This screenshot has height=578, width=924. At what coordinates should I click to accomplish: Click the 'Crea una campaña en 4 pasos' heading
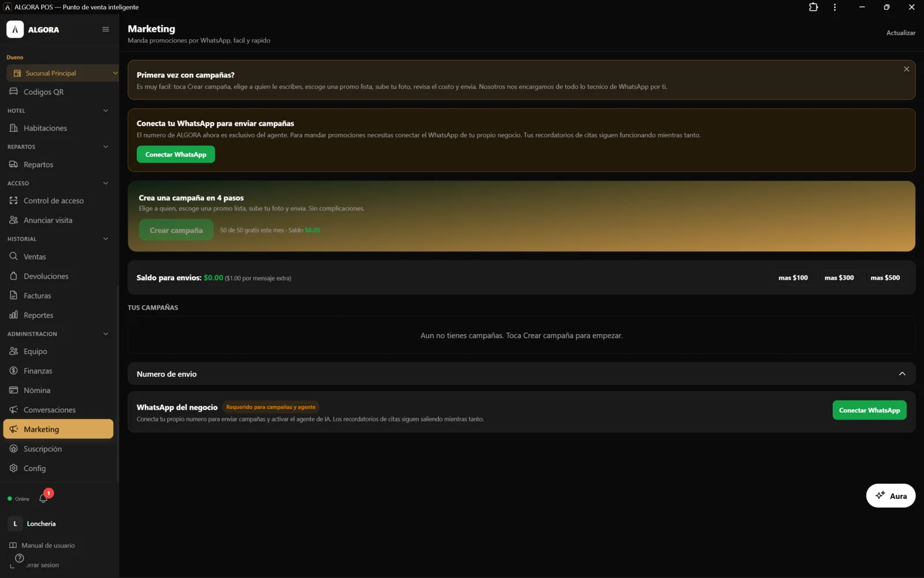(191, 198)
